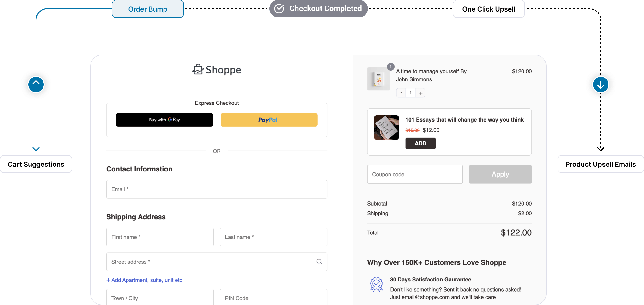Open the Cart Suggestions label
644x305 pixels.
(36, 164)
